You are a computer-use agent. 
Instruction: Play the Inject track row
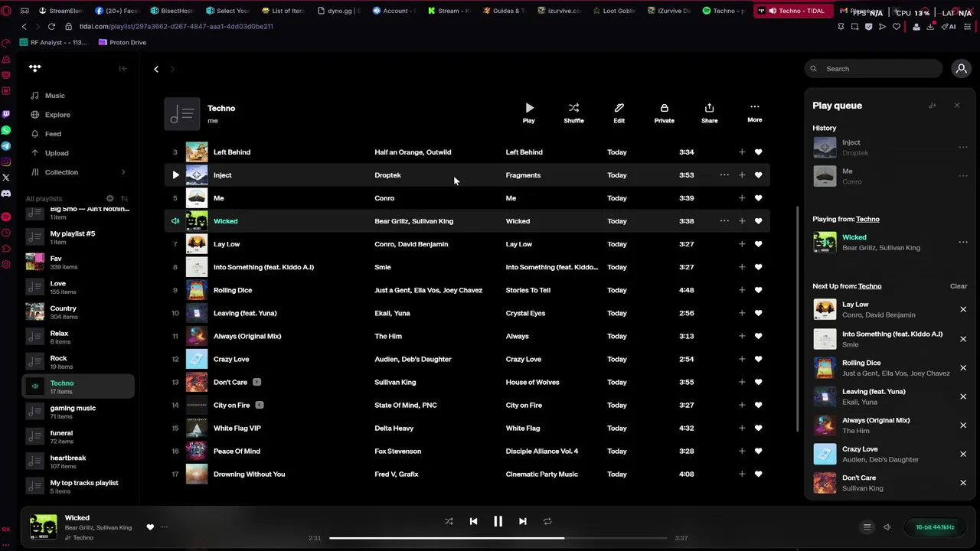click(175, 175)
